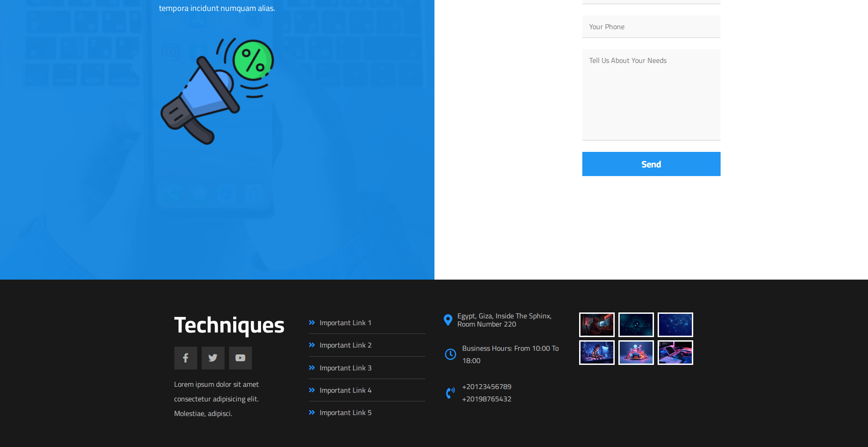
Task: Click the Tell Us About Your Needs textarea
Action: (x=651, y=95)
